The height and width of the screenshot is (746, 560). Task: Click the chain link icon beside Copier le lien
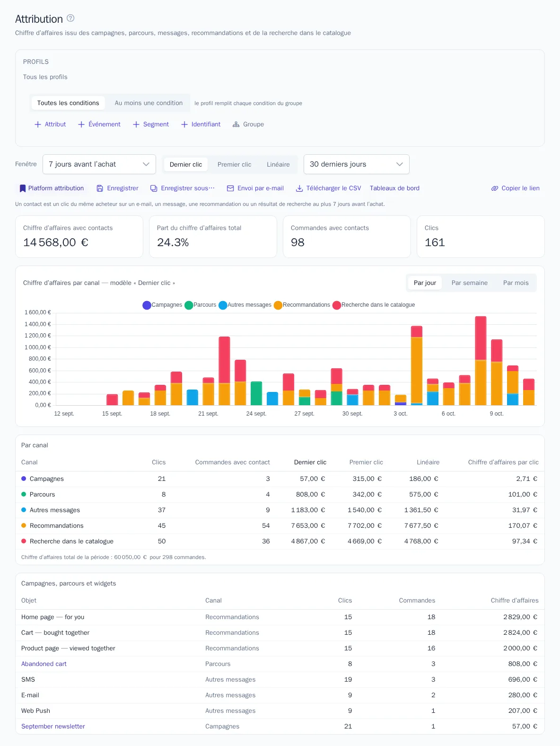(x=495, y=188)
